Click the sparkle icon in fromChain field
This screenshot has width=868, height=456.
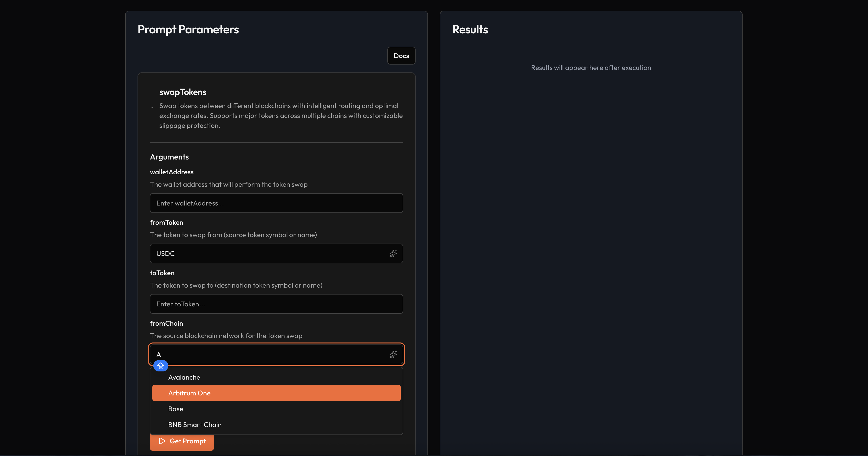(393, 354)
